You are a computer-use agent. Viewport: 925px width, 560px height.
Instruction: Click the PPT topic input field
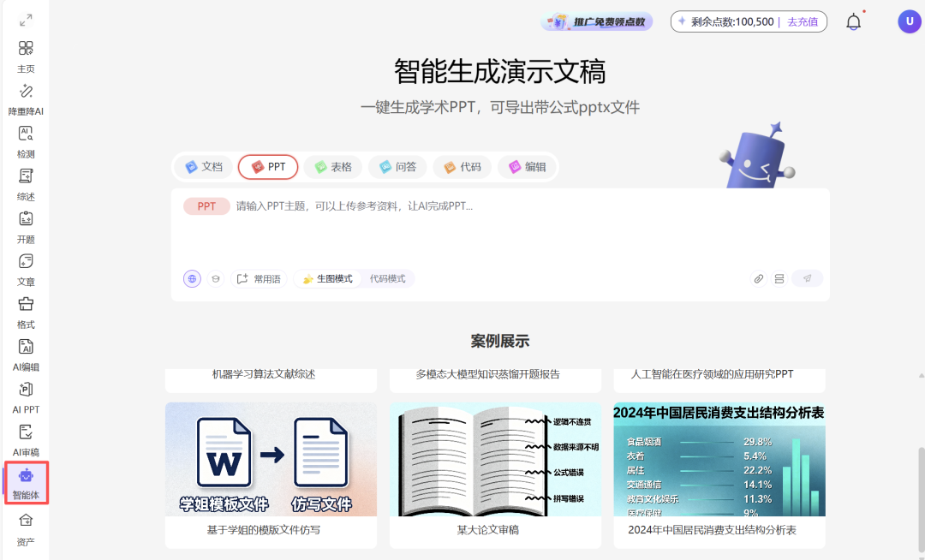500,229
